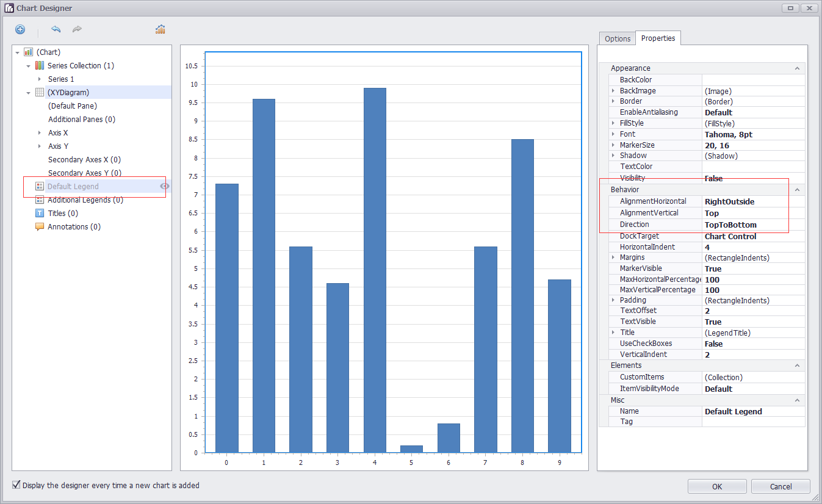This screenshot has width=822, height=504.
Task: Click the Titles T icon
Action: [x=40, y=213]
